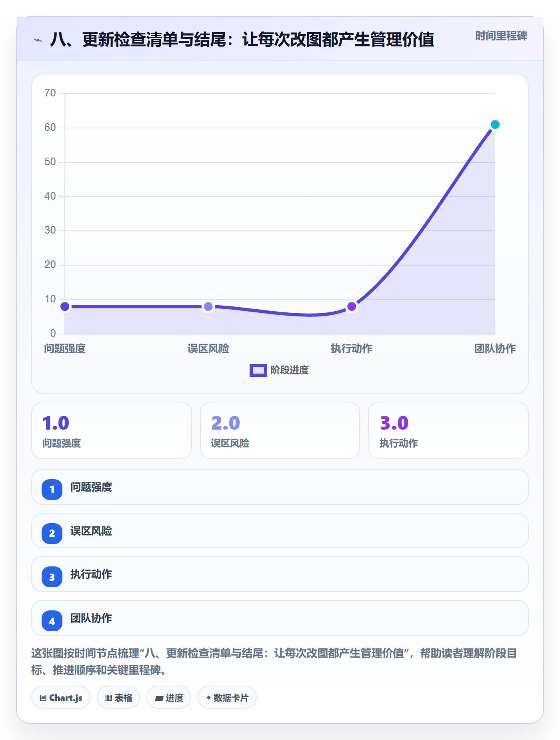Click the 问题强度 x-axis label
The width and height of the screenshot is (560, 740).
click(65, 349)
